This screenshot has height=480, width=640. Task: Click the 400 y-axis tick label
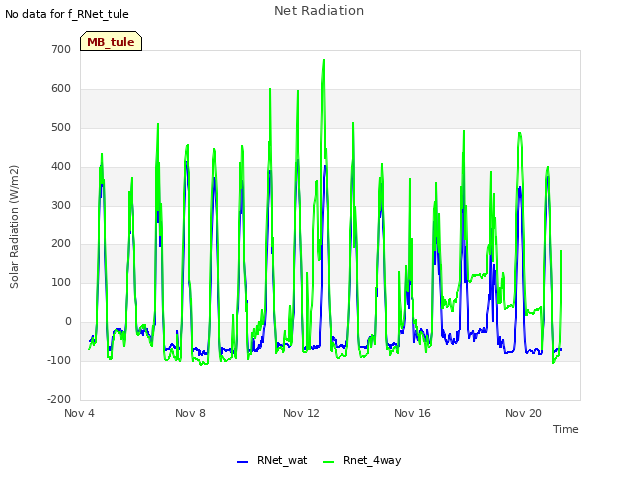(61, 167)
